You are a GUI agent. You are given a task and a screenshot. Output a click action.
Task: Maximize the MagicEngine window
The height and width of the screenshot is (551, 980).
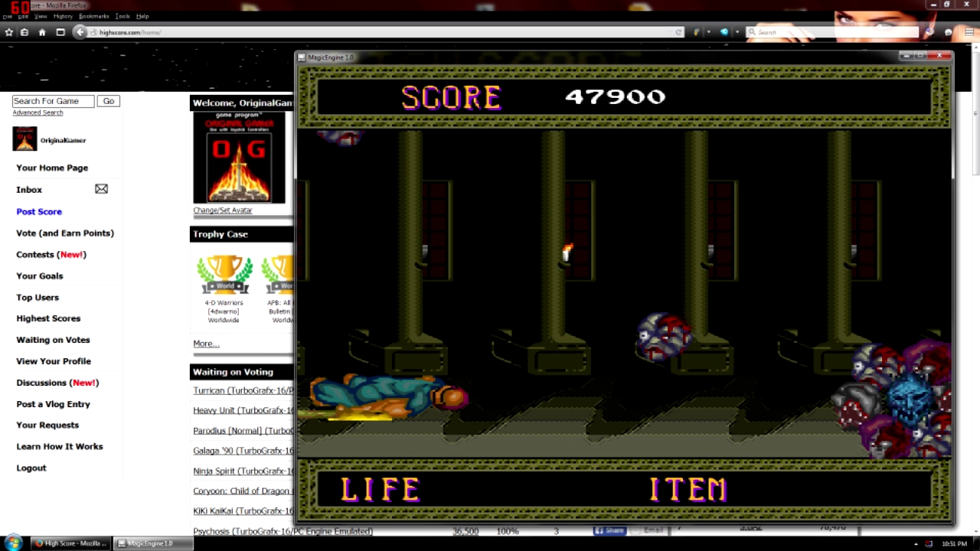(920, 56)
